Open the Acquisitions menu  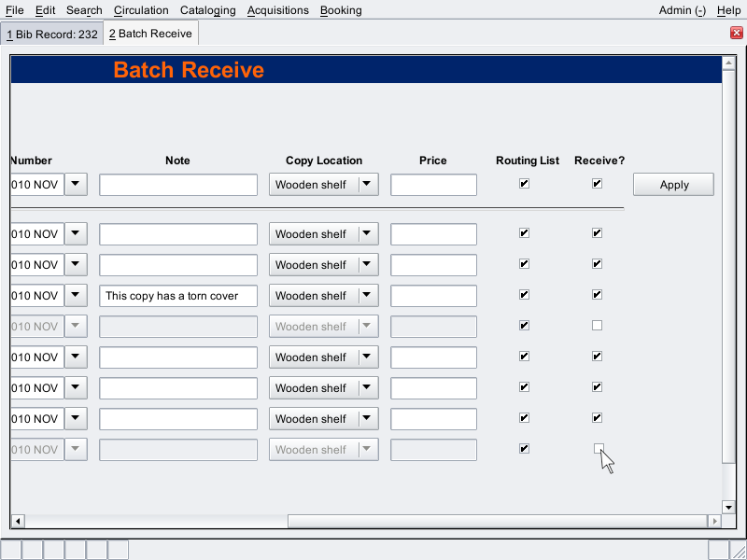click(277, 10)
